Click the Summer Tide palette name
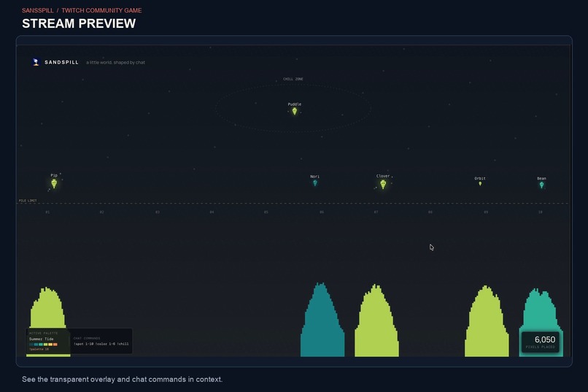This screenshot has height=392, width=588. click(x=42, y=339)
